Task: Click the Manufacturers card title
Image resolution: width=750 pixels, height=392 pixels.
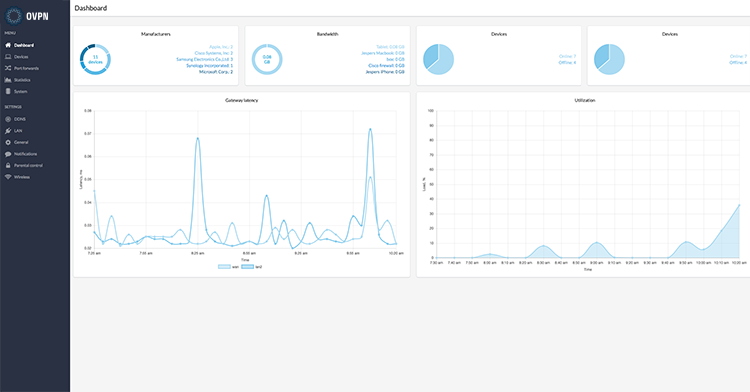Action: (x=155, y=34)
